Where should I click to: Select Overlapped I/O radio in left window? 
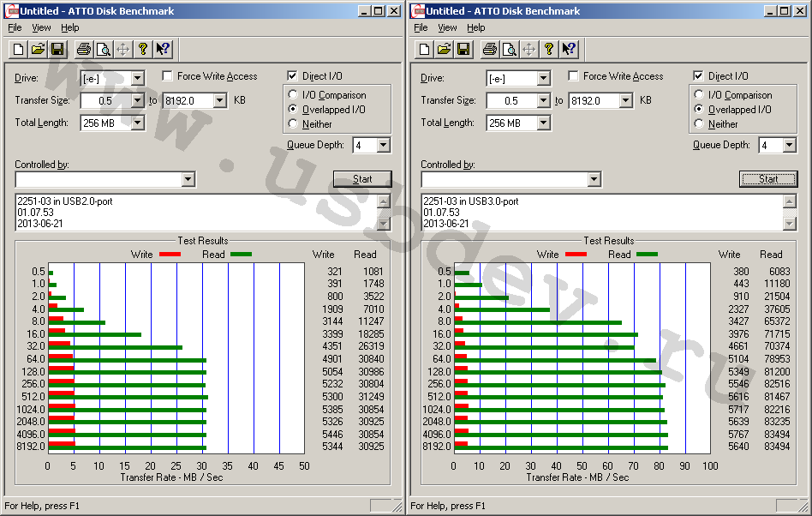tap(293, 110)
